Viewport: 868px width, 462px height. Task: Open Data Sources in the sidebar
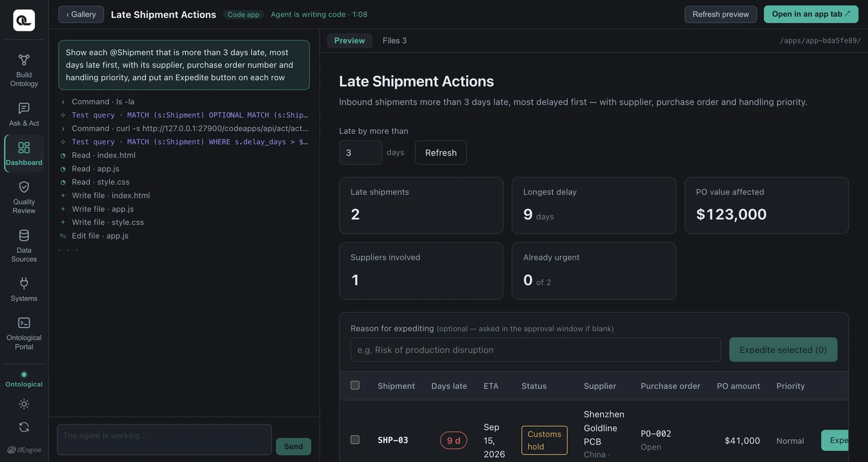coord(24,246)
